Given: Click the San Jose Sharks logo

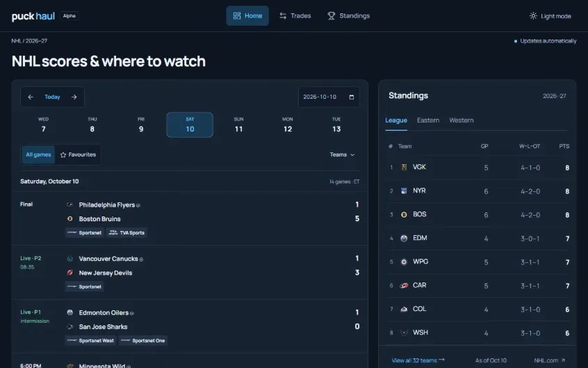Looking at the screenshot, I should (x=70, y=327).
